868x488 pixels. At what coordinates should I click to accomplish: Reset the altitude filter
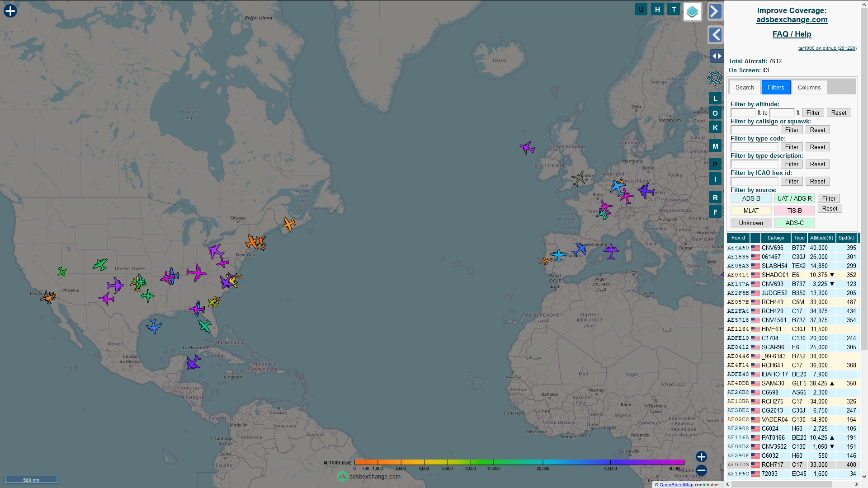pyautogui.click(x=839, y=113)
